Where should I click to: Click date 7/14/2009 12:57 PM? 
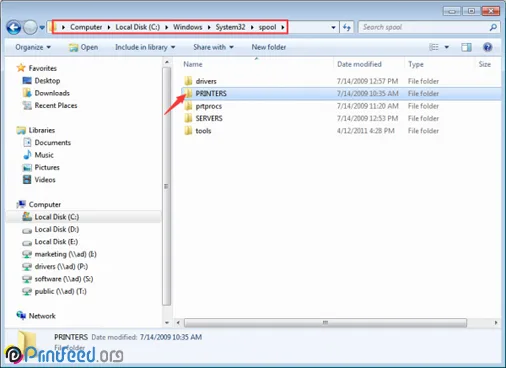pos(367,81)
